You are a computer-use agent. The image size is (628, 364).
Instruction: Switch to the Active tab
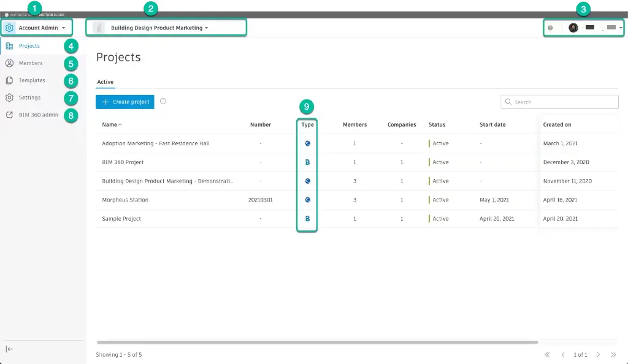105,82
